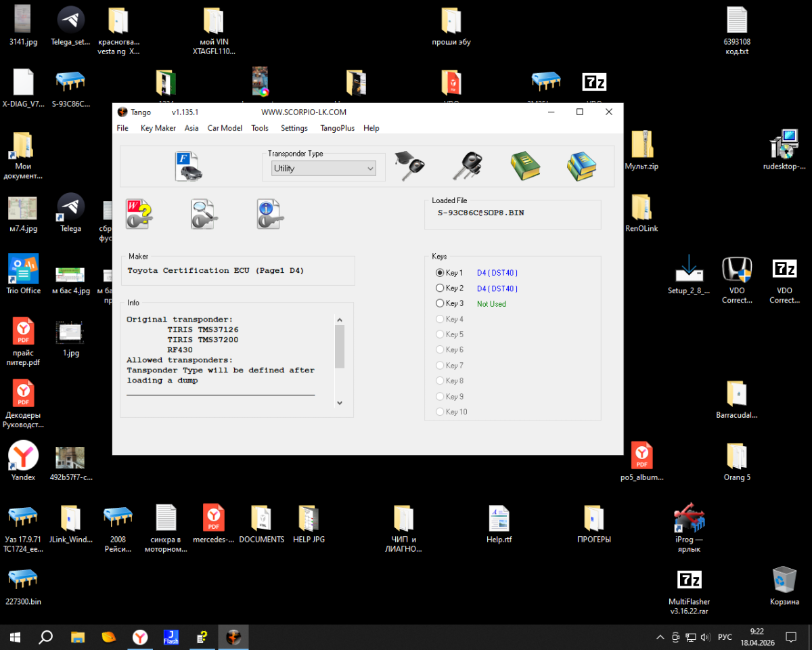
Task: Show hidden icons in the system tray
Action: tap(660, 637)
